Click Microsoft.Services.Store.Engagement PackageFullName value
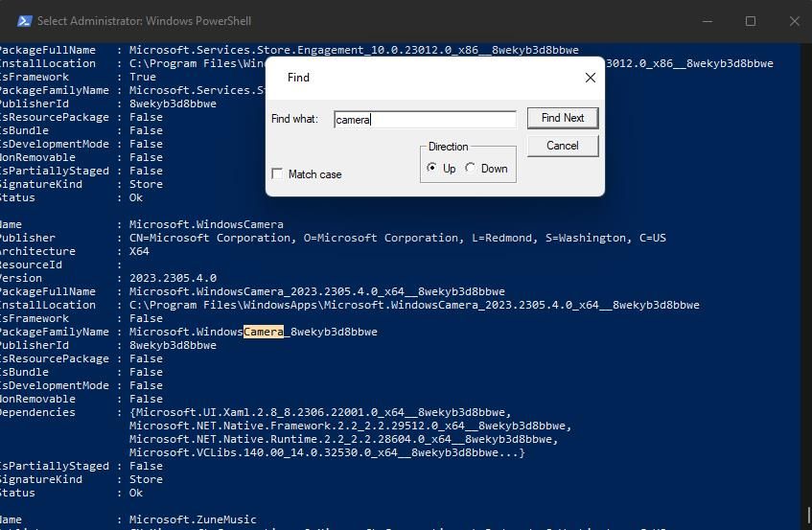This screenshot has height=530, width=812. coord(354,50)
